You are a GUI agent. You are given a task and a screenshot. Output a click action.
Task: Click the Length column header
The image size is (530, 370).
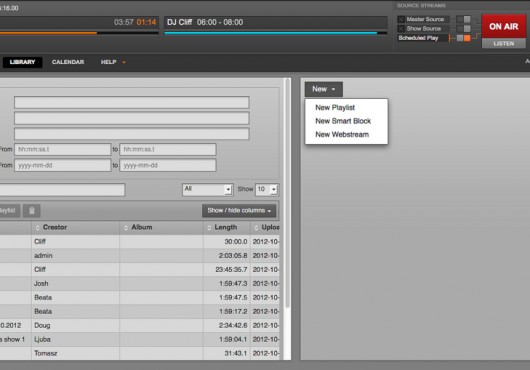click(227, 227)
